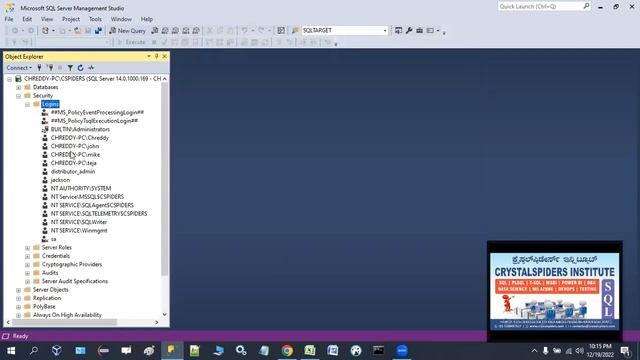Open the Activity Monitor icon in Object Explorer
Image resolution: width=640 pixels, height=360 pixels.
pyautogui.click(x=91, y=68)
